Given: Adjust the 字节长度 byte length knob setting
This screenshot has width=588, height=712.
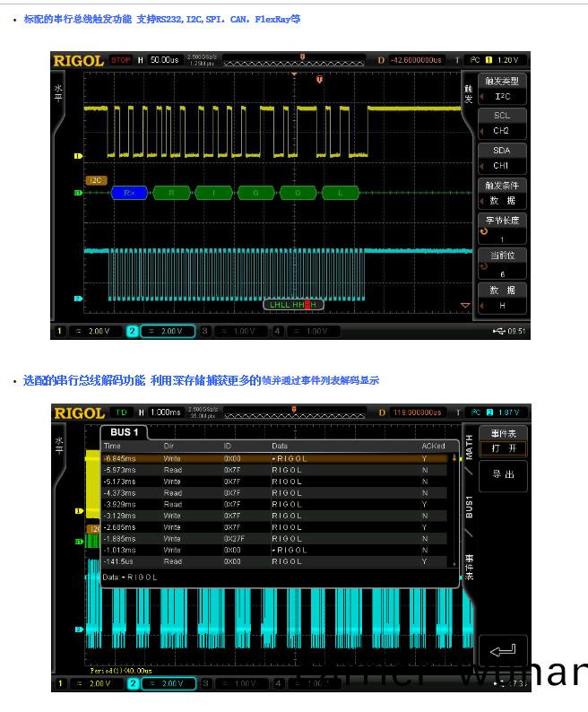Looking at the screenshot, I should coord(503,229).
